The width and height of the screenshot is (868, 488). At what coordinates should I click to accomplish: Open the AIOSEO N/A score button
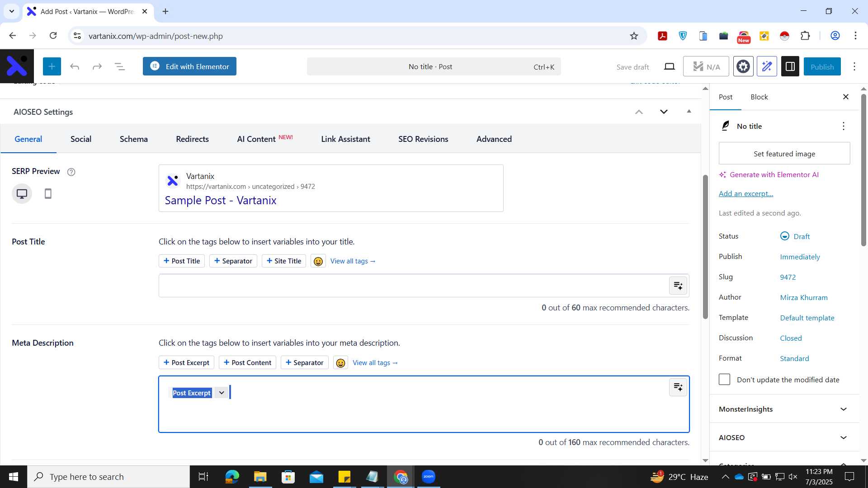click(x=706, y=66)
